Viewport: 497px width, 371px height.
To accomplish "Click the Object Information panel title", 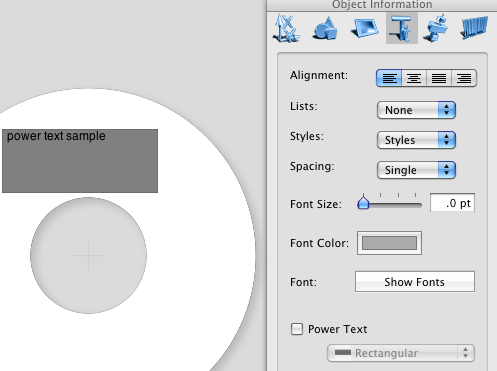I will tap(382, 5).
